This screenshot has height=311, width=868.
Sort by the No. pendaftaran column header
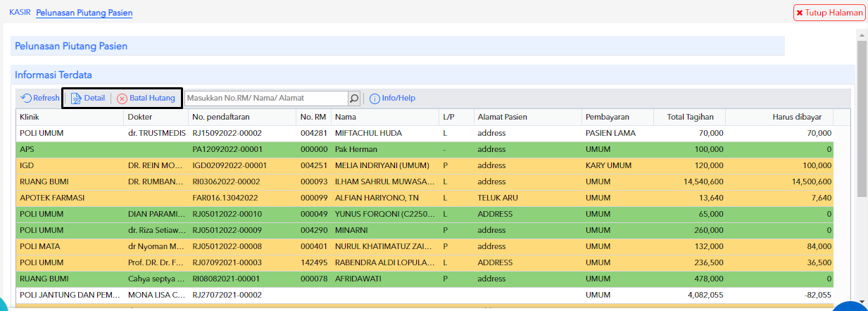coord(242,117)
